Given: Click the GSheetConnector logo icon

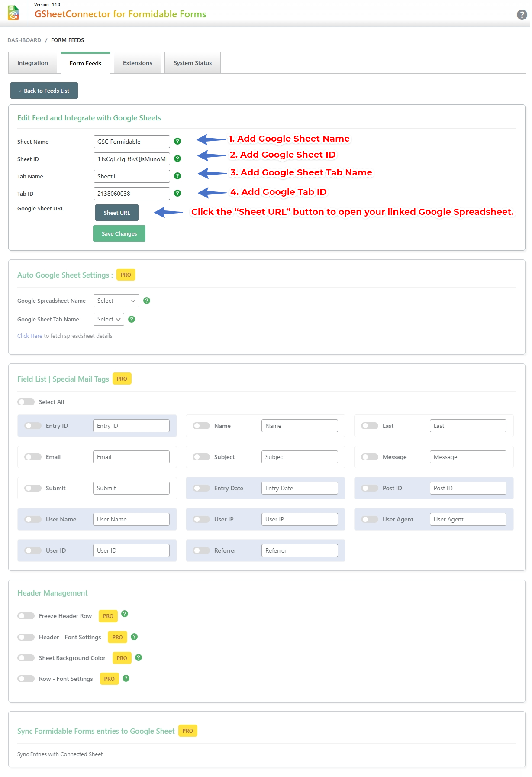Looking at the screenshot, I should [x=13, y=13].
